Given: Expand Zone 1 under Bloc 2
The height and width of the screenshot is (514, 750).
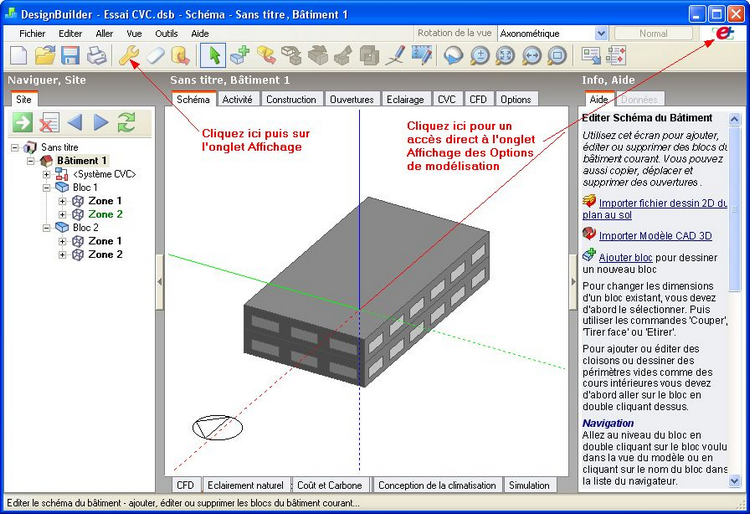Looking at the screenshot, I should [x=63, y=241].
